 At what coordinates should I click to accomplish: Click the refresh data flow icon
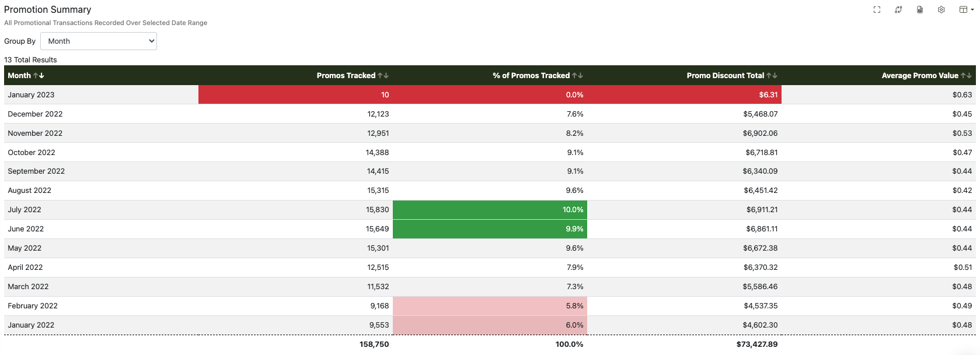click(x=898, y=10)
